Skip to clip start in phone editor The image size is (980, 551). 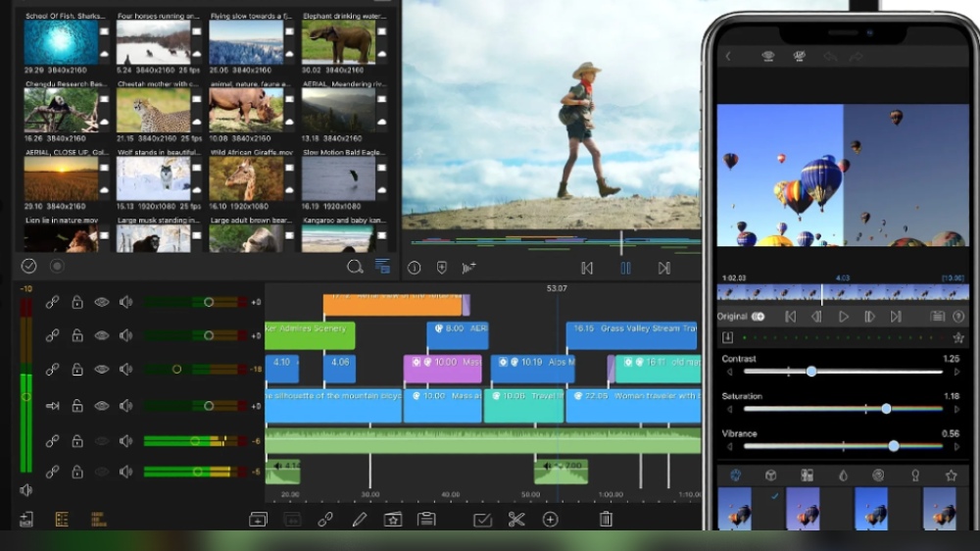790,317
